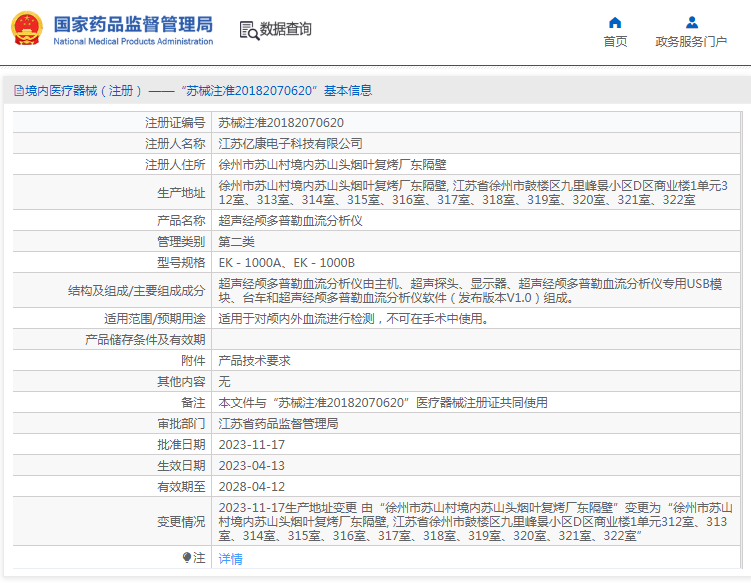
Task: Click the 生效日期 label
Action: tap(181, 466)
